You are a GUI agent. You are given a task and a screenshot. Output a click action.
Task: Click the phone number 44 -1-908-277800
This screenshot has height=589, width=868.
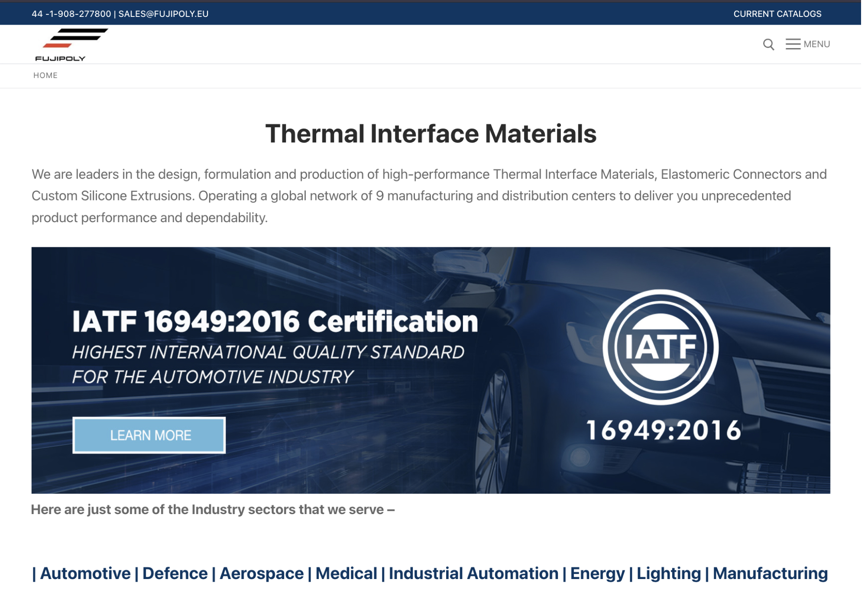[x=72, y=14]
